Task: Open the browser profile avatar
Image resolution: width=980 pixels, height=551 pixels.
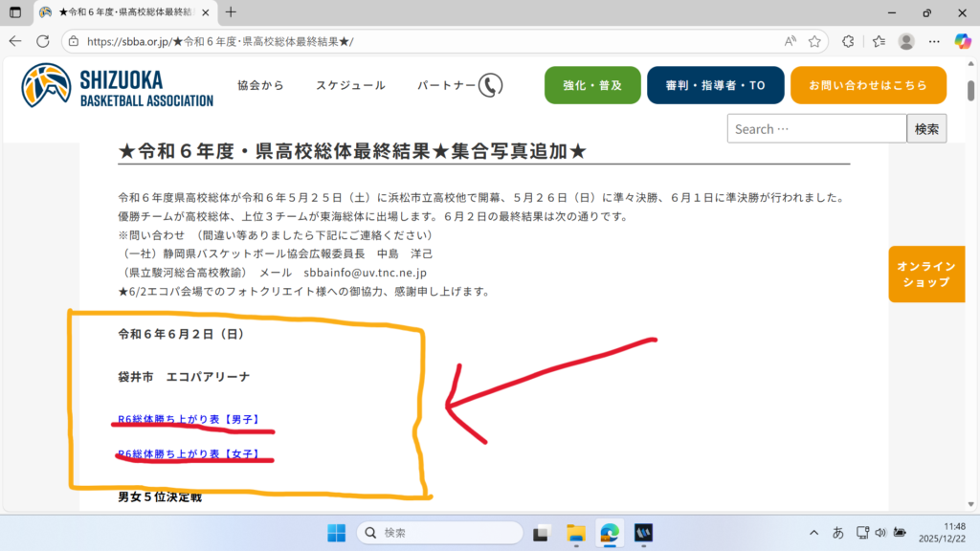Action: (x=906, y=41)
